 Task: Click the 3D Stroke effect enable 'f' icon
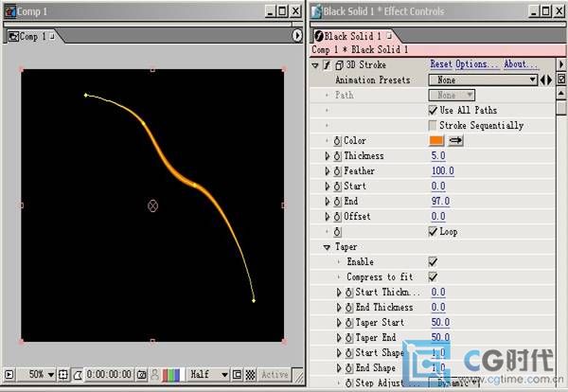(x=327, y=65)
